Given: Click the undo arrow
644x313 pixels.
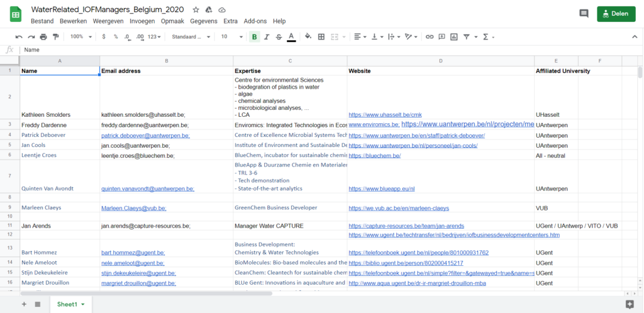Looking at the screenshot, I should pyautogui.click(x=19, y=37).
